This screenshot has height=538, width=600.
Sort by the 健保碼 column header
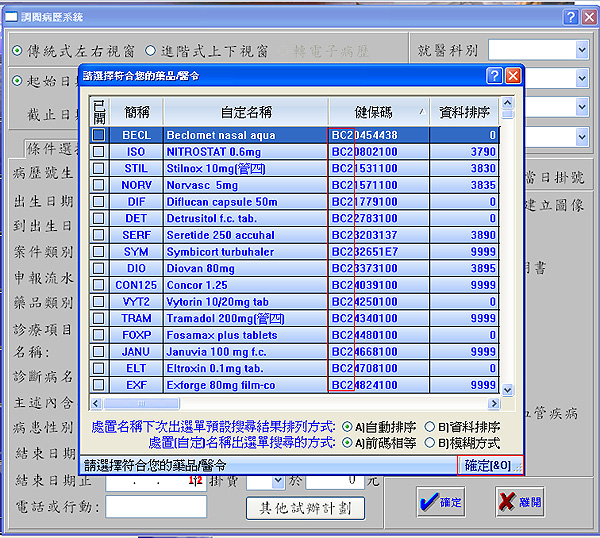[373, 112]
